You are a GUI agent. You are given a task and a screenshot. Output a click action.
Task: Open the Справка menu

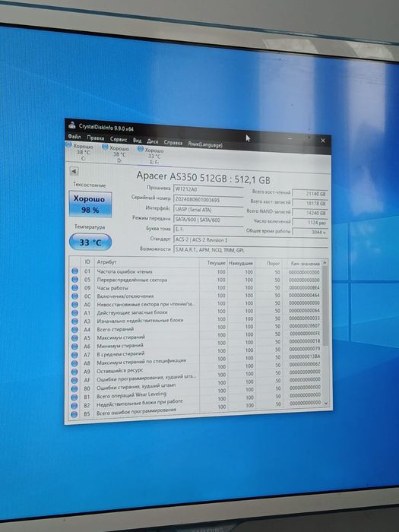click(x=173, y=143)
